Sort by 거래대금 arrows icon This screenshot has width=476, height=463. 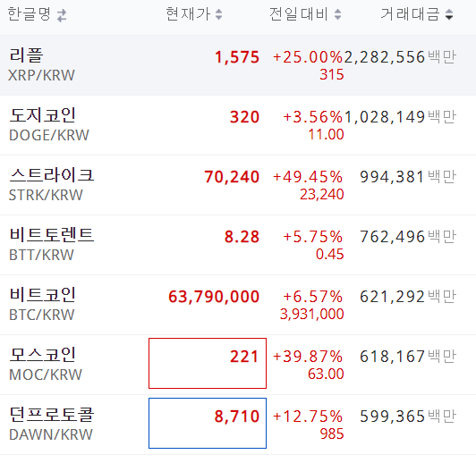pyautogui.click(x=449, y=14)
